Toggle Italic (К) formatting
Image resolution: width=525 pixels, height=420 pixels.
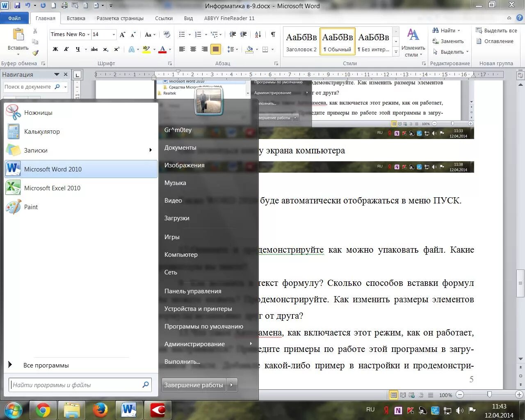pyautogui.click(x=66, y=49)
